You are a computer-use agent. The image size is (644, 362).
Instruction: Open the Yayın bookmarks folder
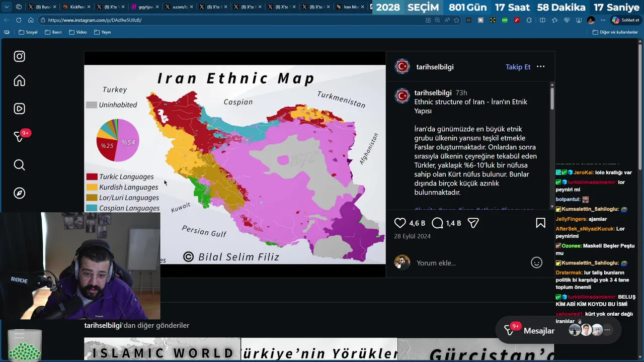click(x=102, y=32)
